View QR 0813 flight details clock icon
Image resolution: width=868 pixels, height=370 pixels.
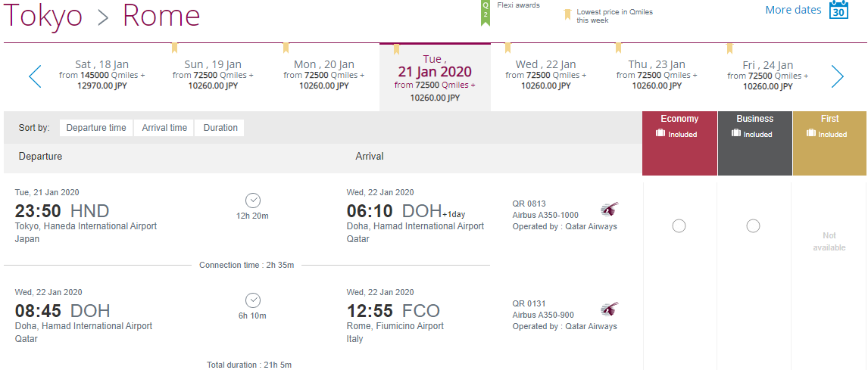coord(252,201)
